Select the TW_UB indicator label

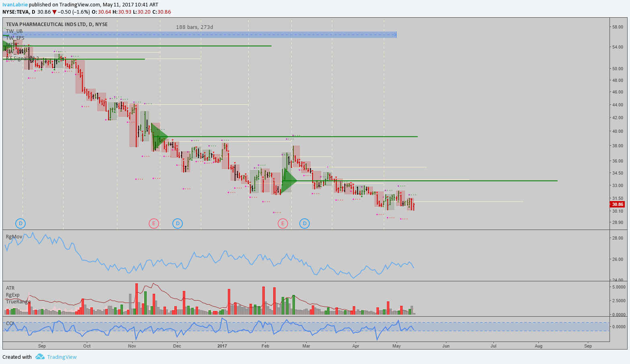(14, 31)
